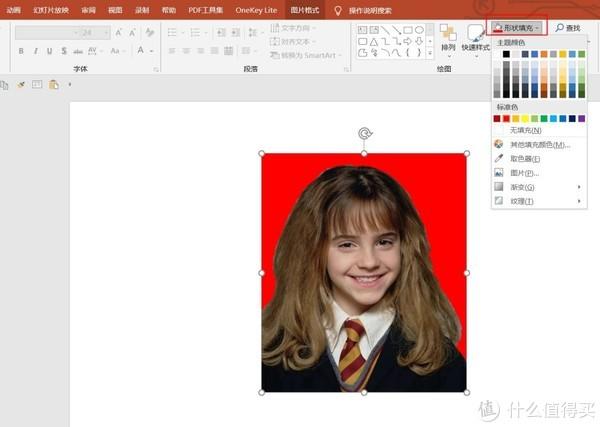The width and height of the screenshot is (600, 427).
Task: Click Clear All Formatting icon
Action: 150,33
